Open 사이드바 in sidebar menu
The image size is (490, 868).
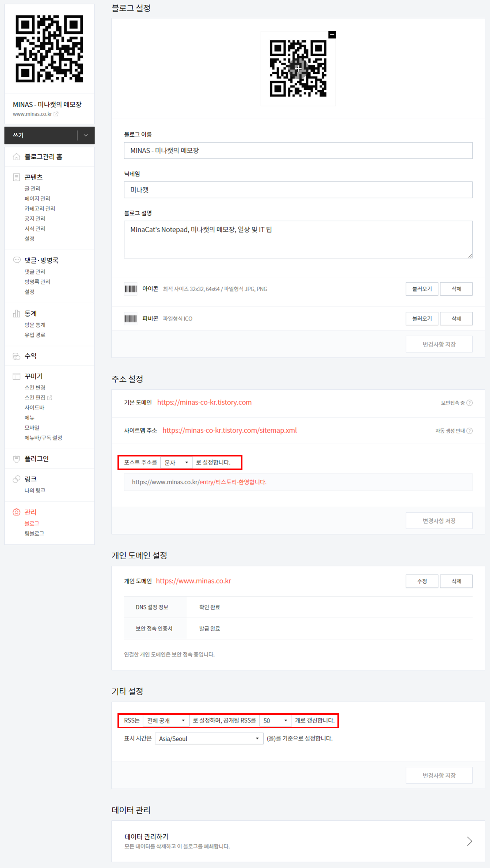point(34,408)
